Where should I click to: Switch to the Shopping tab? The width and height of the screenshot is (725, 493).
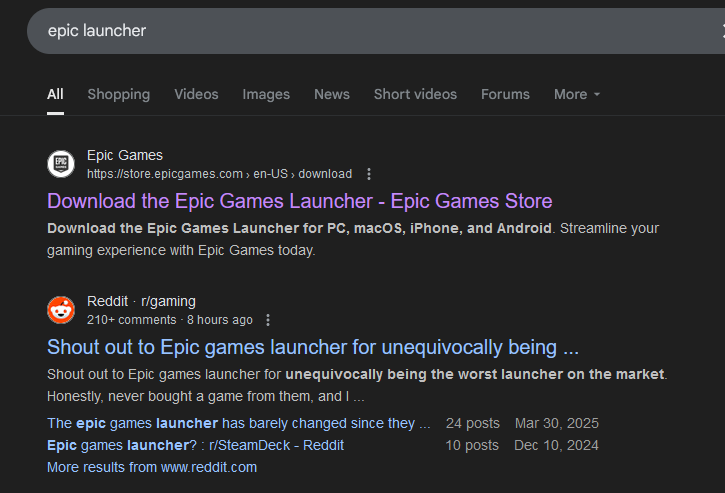(118, 94)
